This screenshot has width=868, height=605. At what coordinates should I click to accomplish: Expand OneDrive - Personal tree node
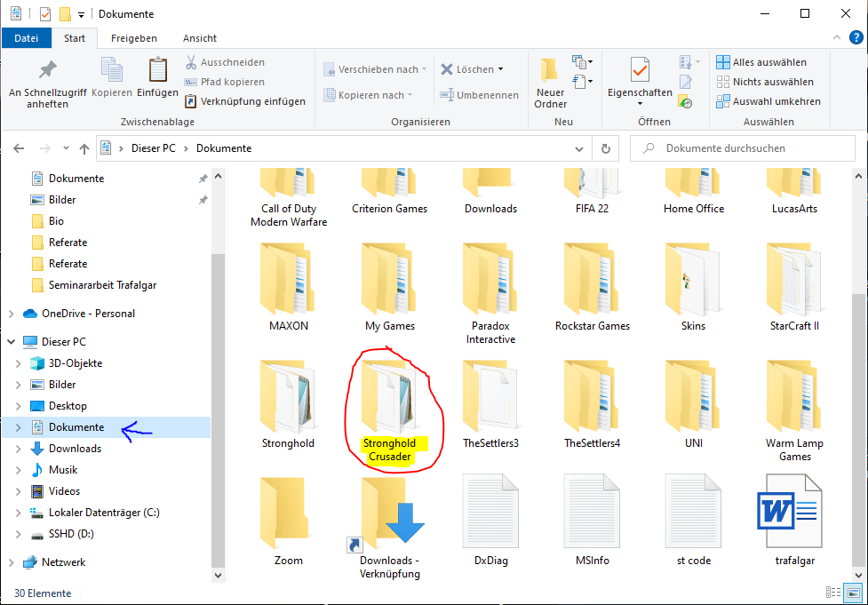(x=11, y=314)
